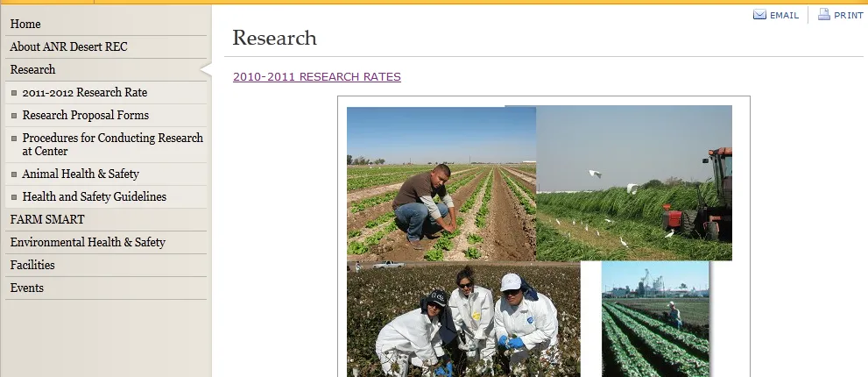Open Facilities in sidebar
The height and width of the screenshot is (377, 868).
coord(32,265)
